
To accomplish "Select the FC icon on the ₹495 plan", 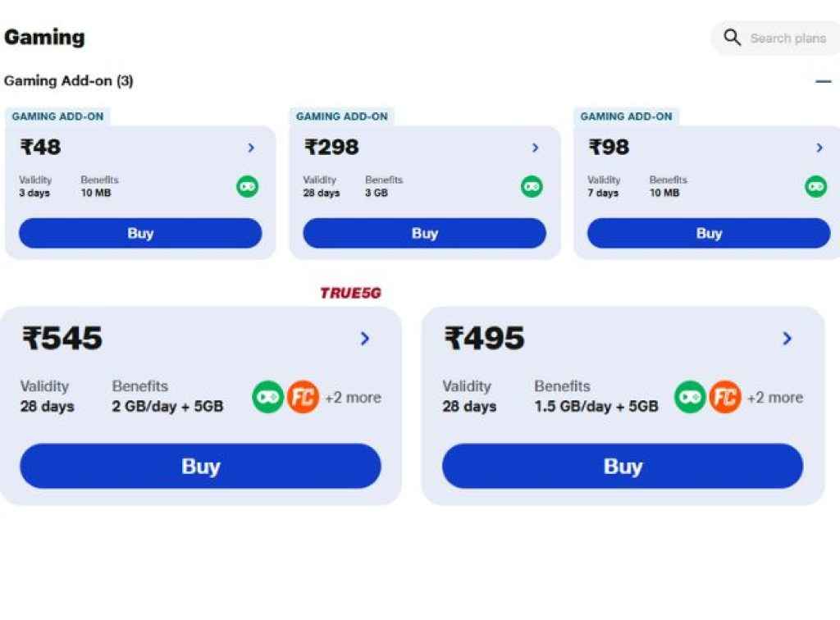I will click(725, 397).
